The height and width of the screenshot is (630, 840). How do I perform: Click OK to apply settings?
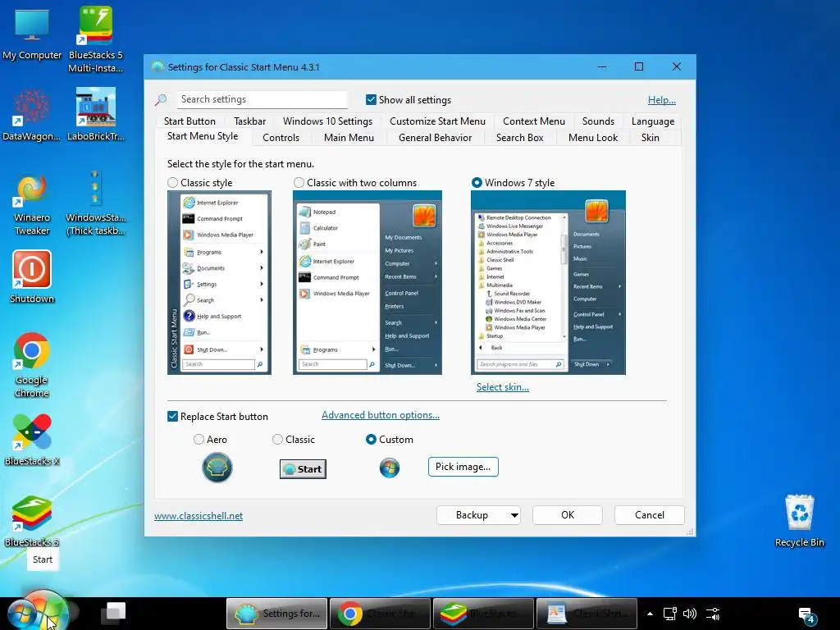(568, 515)
